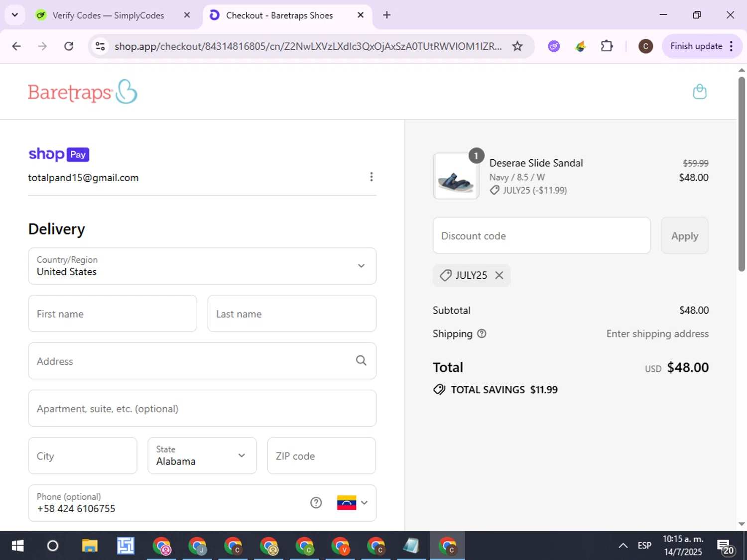The image size is (747, 560).
Task: Click the address bar URL
Action: tap(308, 46)
